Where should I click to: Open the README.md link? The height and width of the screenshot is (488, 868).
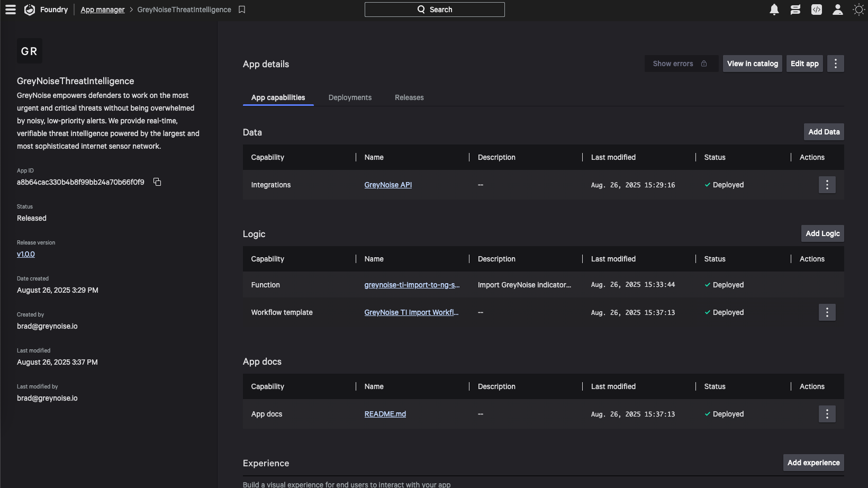(x=385, y=414)
